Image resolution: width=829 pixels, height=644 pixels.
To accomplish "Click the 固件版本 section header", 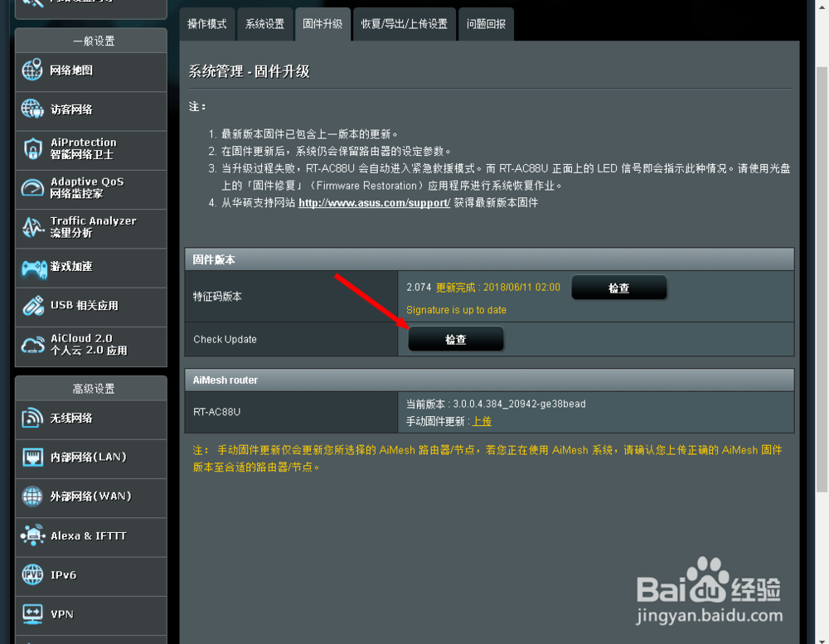I will tap(489, 259).
